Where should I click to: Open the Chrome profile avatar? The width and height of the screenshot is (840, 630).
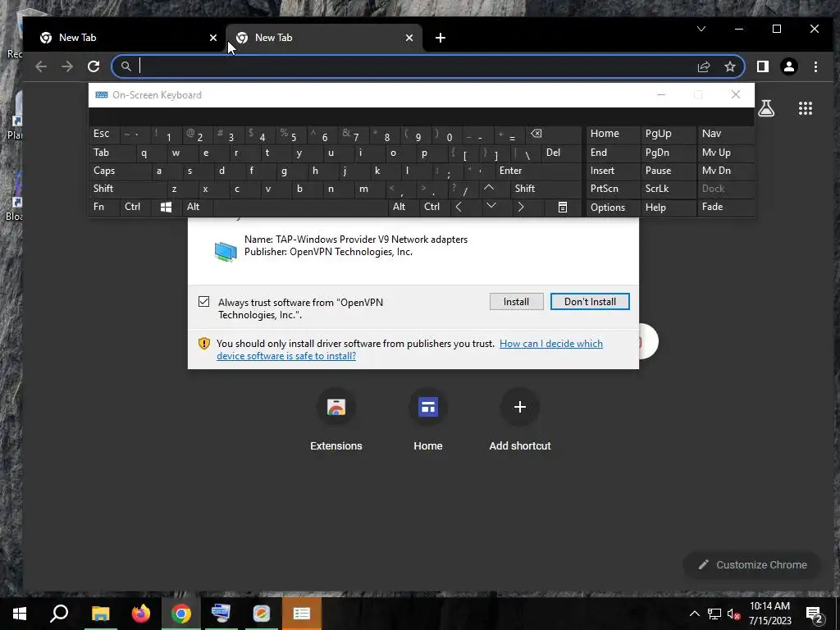tap(788, 66)
